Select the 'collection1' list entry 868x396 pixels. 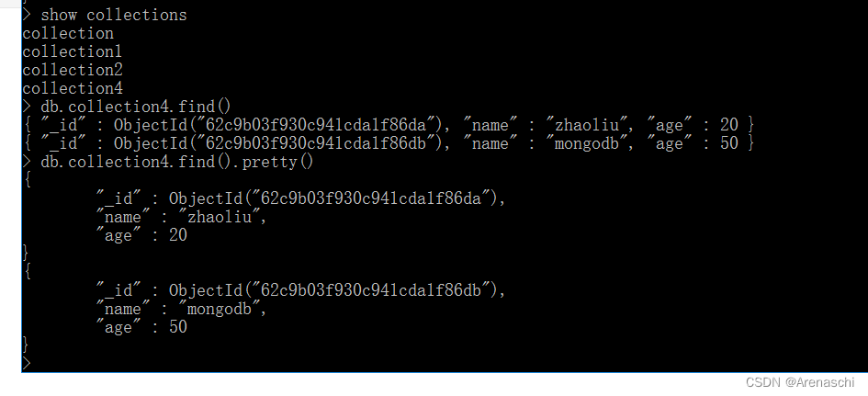(x=73, y=51)
